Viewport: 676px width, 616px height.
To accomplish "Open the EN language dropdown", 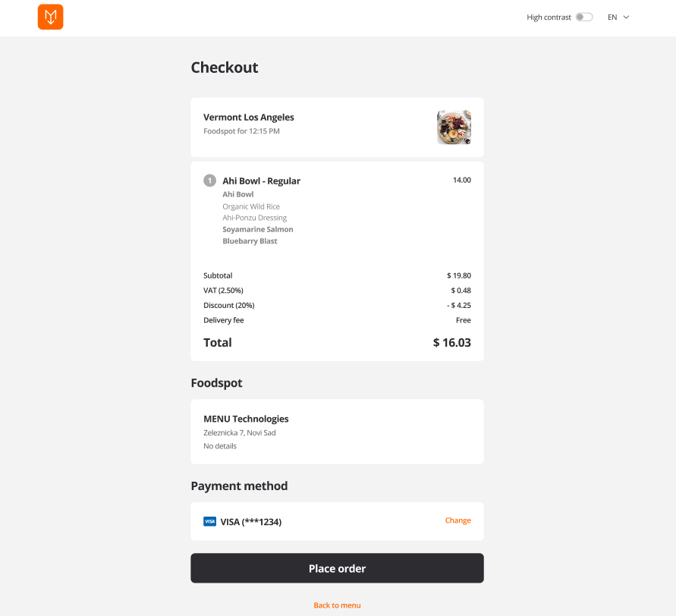I will (618, 17).
